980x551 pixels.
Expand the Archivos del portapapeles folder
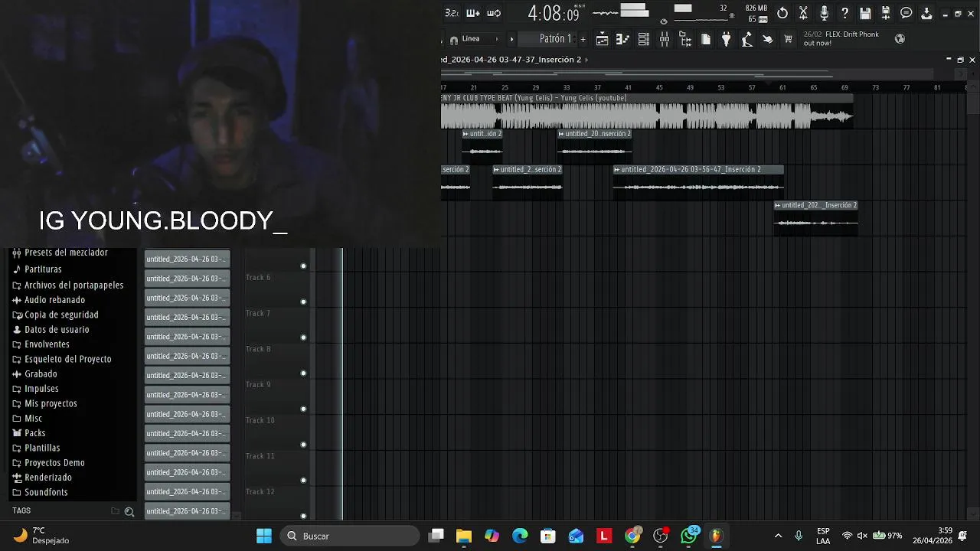(67, 285)
